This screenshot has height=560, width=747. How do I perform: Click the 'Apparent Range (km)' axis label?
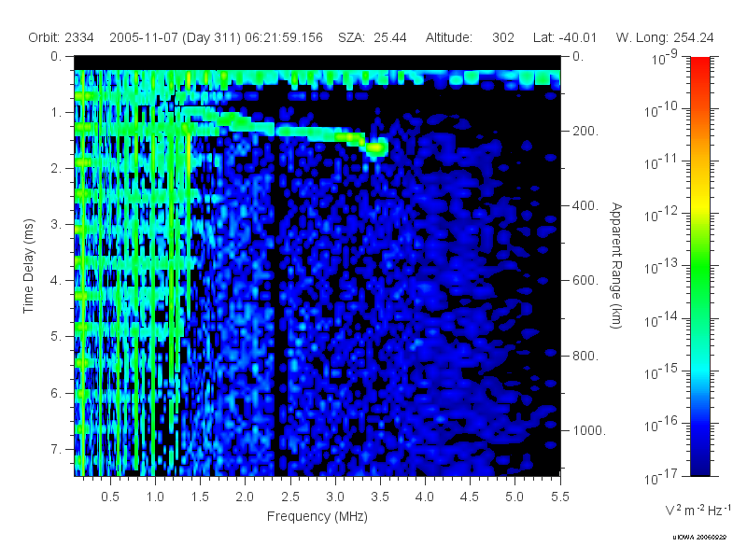[x=616, y=266]
